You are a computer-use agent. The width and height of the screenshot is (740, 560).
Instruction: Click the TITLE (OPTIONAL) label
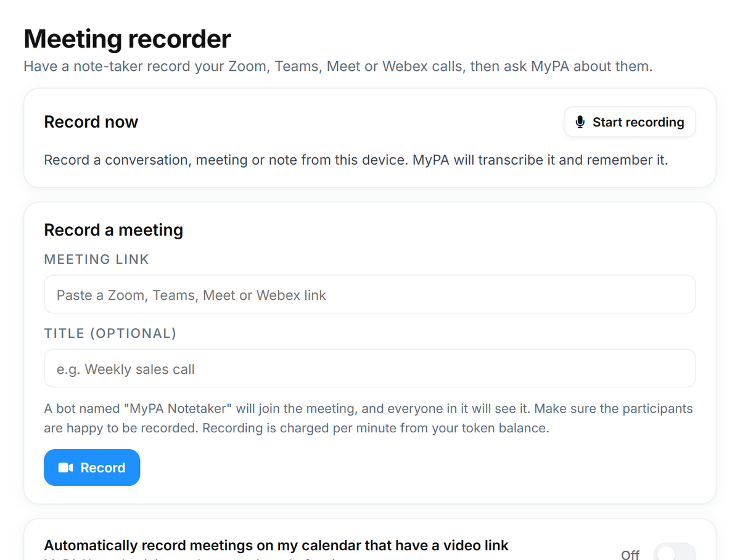tap(110, 334)
